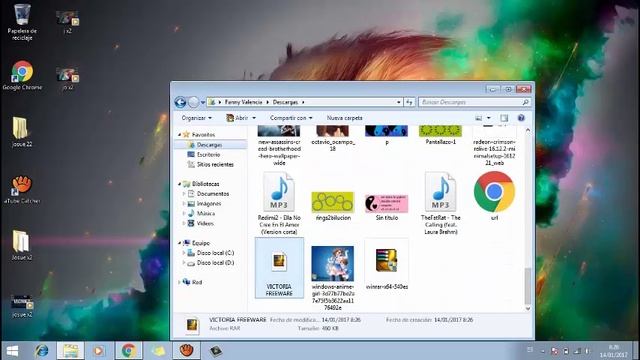
Task: Open Windows Media Player from taskbar
Action: pos(99,351)
